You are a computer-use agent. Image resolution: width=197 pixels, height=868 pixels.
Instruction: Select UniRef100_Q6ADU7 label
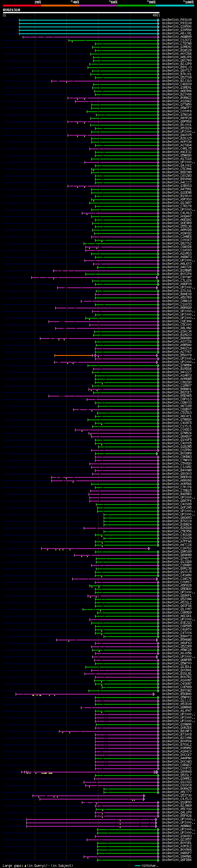(177, 436)
